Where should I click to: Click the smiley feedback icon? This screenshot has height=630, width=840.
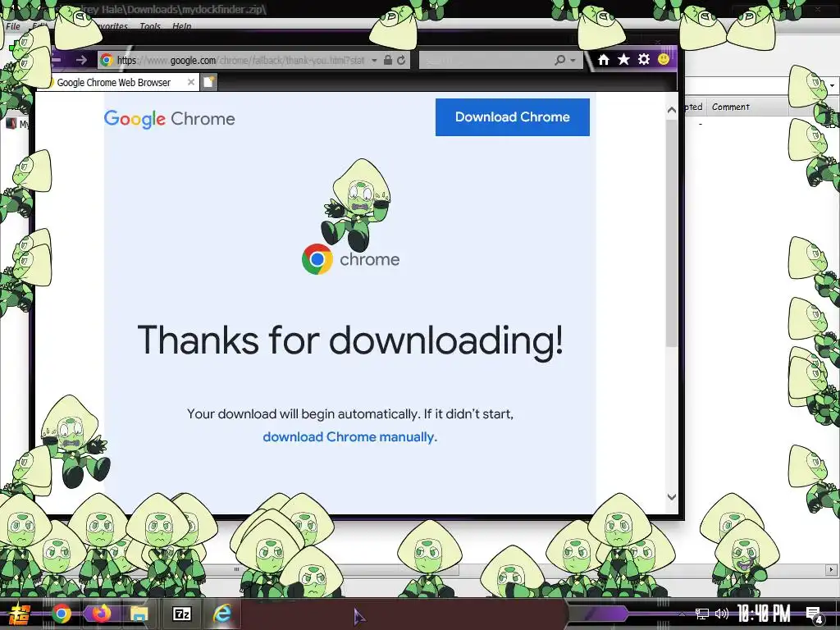point(663,59)
